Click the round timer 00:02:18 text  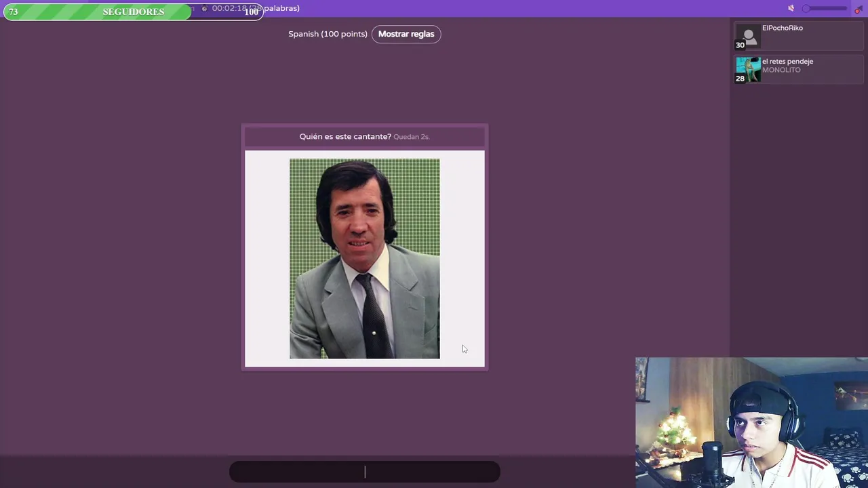(229, 8)
